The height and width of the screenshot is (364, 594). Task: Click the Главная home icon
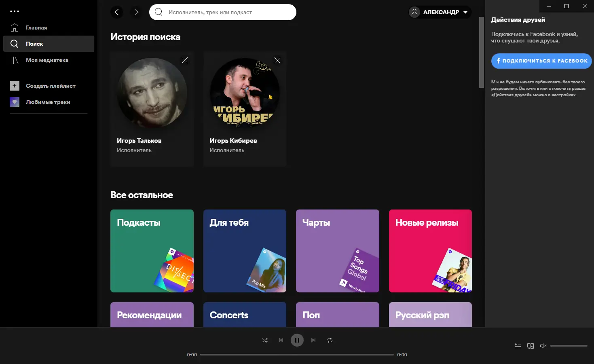(15, 28)
